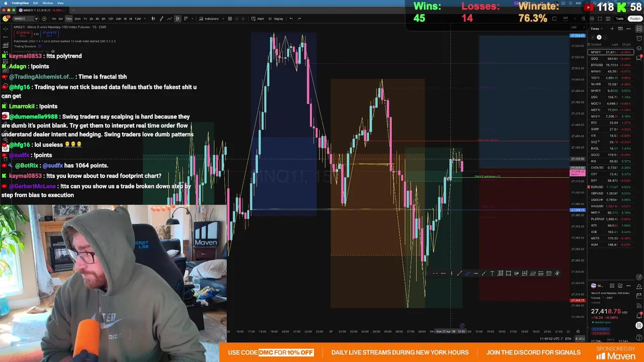Open the USD currency dropdown on price scale
644x362 pixels.
click(x=578, y=27)
